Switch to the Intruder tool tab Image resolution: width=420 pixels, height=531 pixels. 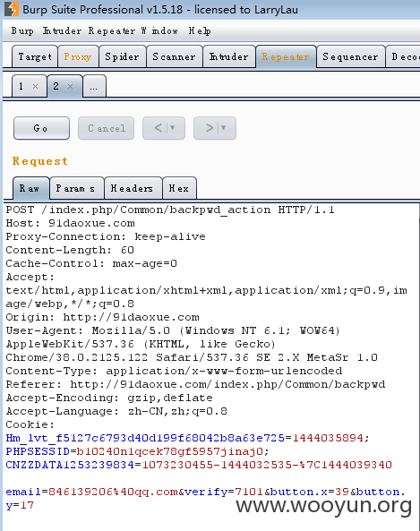click(x=229, y=56)
